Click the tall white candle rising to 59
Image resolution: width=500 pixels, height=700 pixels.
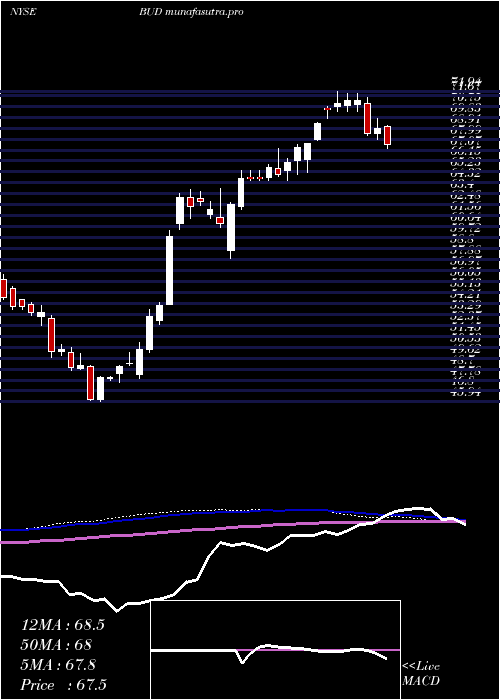pos(170,270)
